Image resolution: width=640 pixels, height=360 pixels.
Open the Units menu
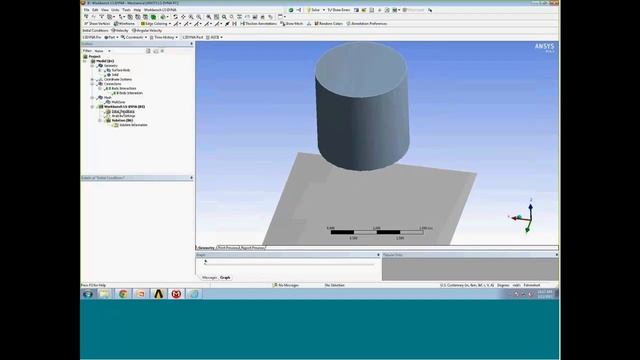click(116, 10)
